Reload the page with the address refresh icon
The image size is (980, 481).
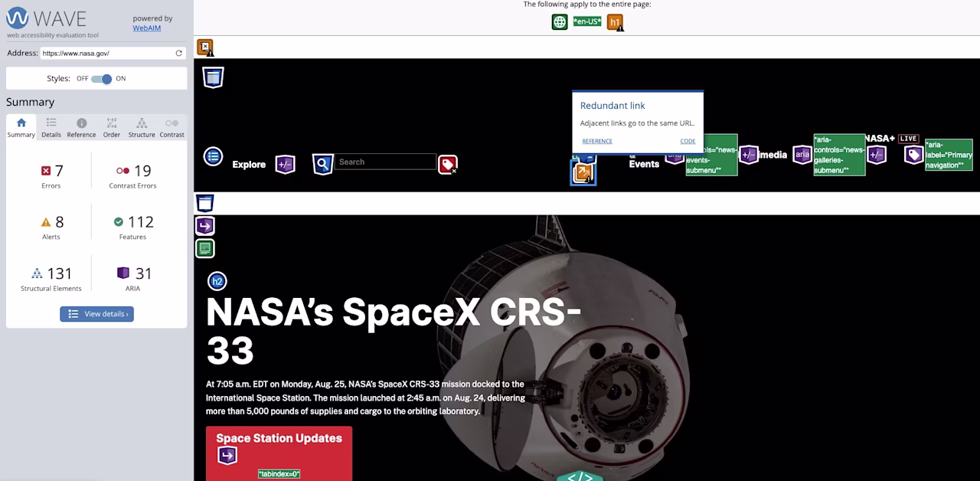(179, 54)
